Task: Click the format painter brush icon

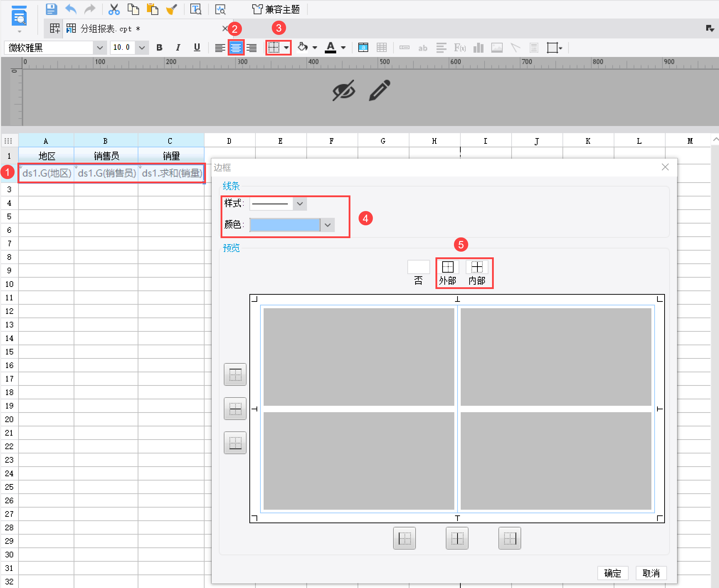Action: click(x=172, y=9)
